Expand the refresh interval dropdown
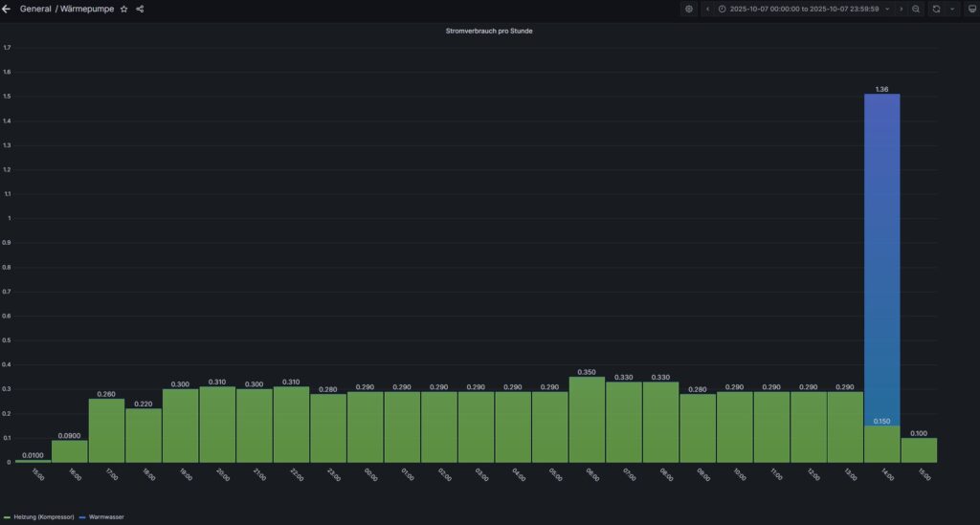The height and width of the screenshot is (525, 980). click(x=952, y=9)
